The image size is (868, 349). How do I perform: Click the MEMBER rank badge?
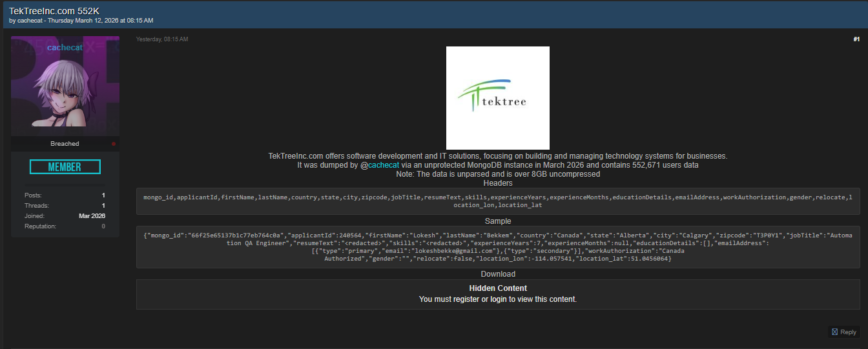pos(65,167)
